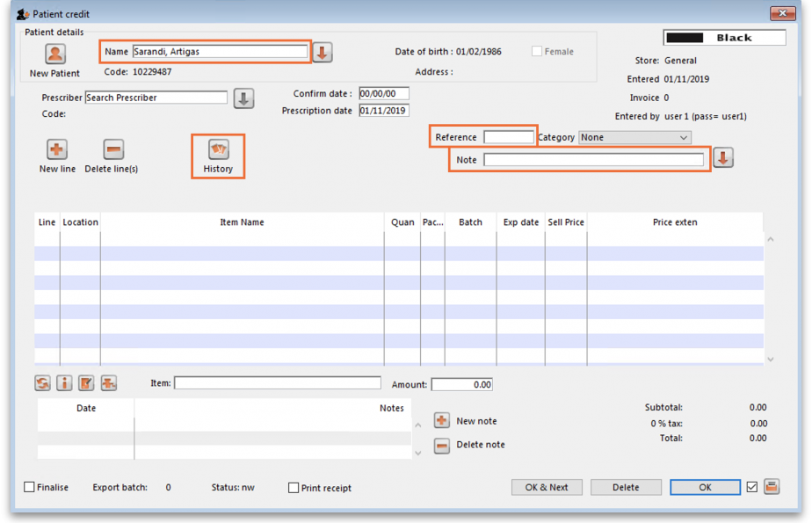This screenshot has height=523, width=812.
Task: Click the Black colour box
Action: [725, 38]
